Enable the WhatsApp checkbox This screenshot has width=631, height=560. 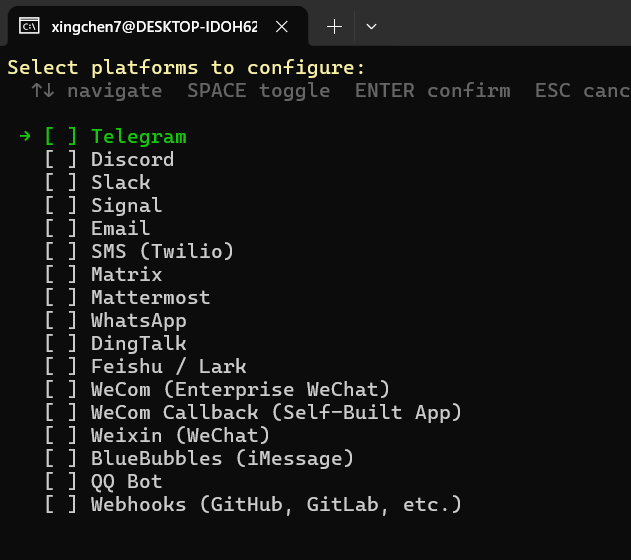tap(60, 320)
